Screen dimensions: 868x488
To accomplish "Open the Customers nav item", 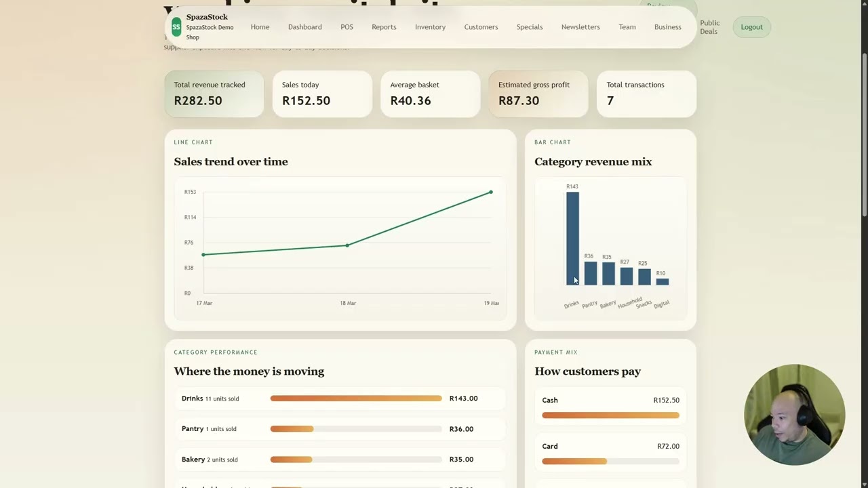I will (x=481, y=27).
